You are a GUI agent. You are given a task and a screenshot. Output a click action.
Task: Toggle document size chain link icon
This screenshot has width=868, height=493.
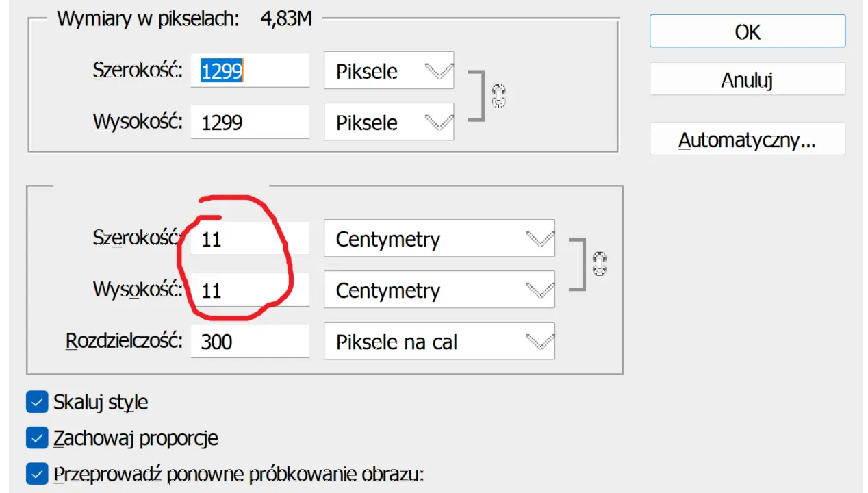[600, 264]
